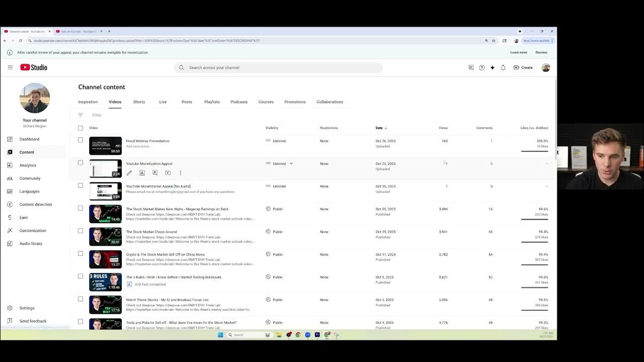Edit details pencil for Youtube Monetization Appeal

tap(129, 173)
